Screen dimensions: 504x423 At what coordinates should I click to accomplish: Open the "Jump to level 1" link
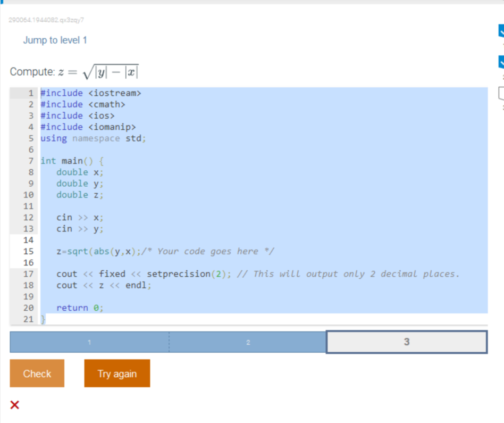55,40
